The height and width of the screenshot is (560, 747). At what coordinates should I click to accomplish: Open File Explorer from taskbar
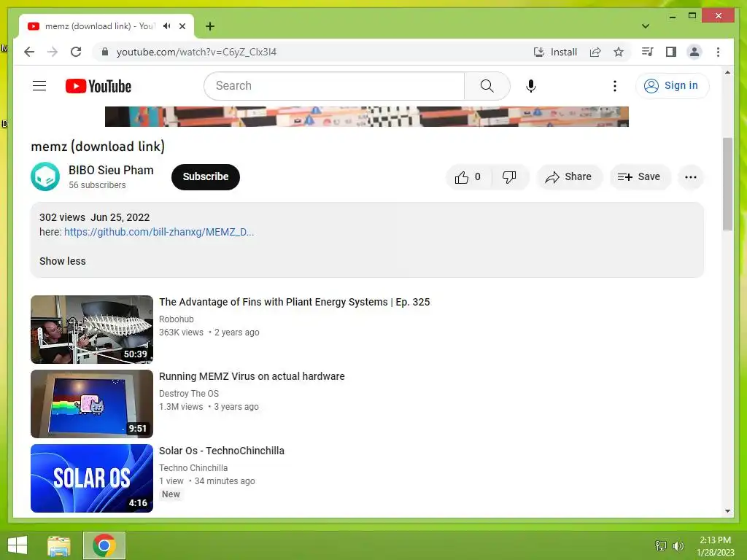pos(59,545)
